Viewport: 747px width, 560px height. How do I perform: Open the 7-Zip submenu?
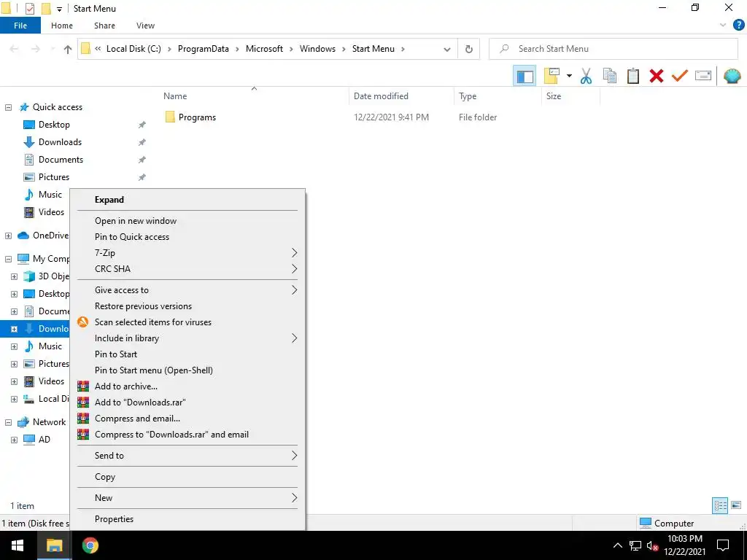(x=187, y=253)
